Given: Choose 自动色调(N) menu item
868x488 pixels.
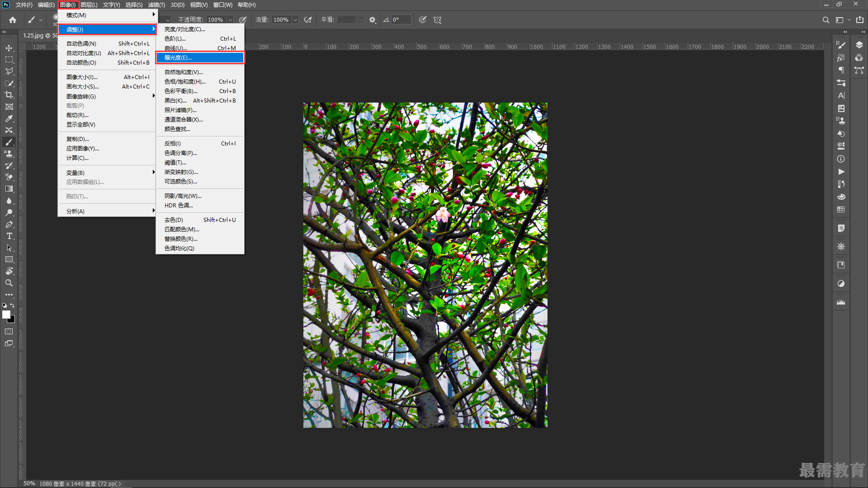Looking at the screenshot, I should tap(107, 43).
